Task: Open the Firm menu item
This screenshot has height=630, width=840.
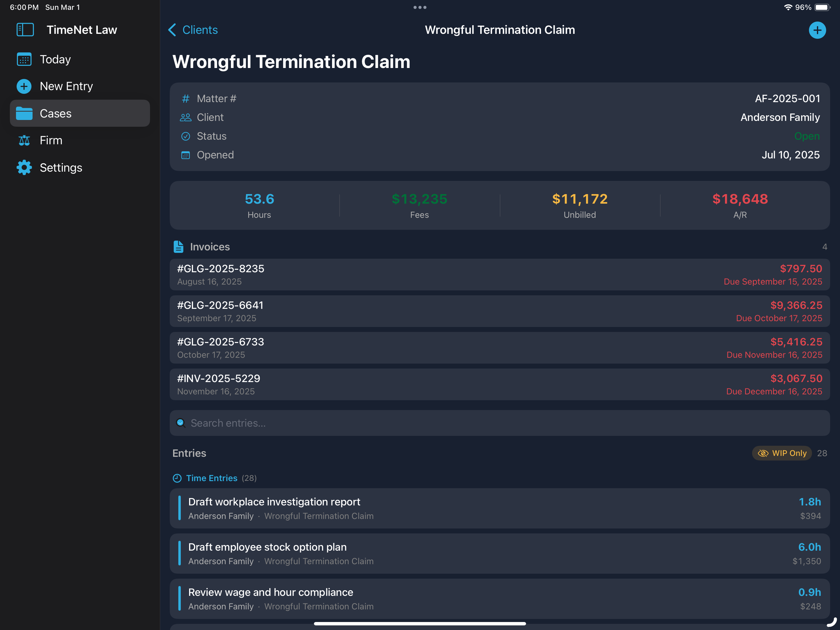Action: click(80, 141)
